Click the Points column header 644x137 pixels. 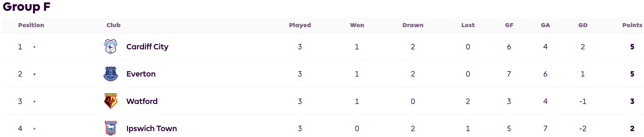tap(632, 25)
